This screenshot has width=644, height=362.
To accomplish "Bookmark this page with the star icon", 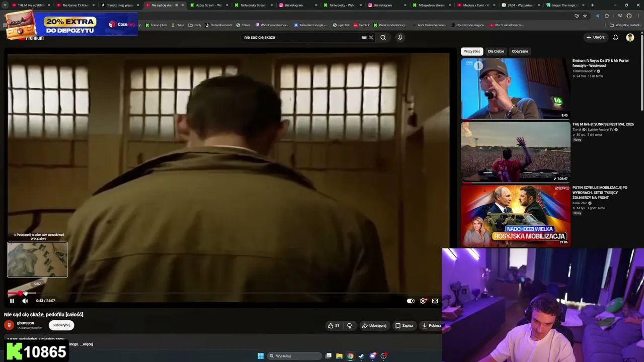I will (585, 16).
